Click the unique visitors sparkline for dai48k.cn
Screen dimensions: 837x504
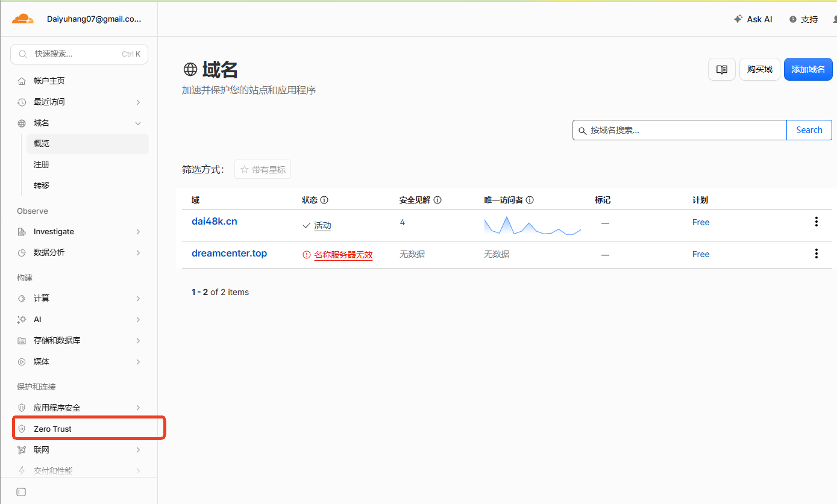click(533, 225)
